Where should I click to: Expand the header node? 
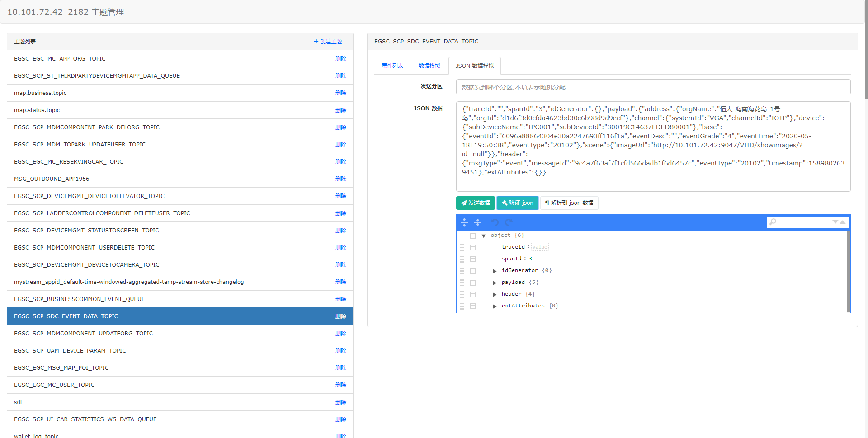(x=495, y=294)
